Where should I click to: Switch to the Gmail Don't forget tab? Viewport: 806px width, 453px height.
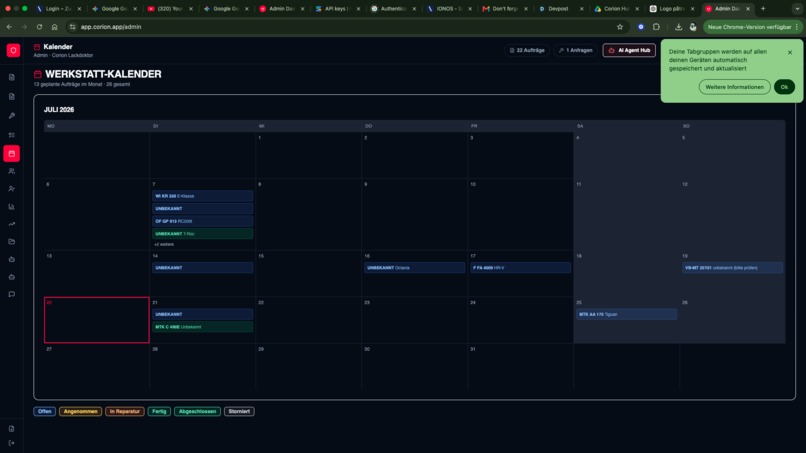[x=503, y=9]
